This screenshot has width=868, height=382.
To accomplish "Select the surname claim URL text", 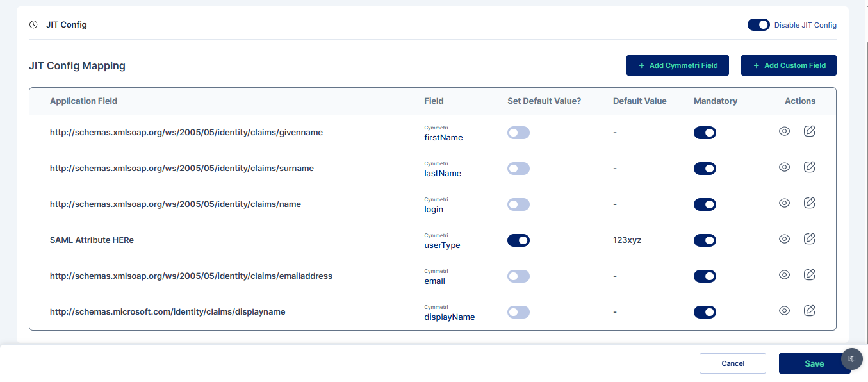I will point(182,169).
